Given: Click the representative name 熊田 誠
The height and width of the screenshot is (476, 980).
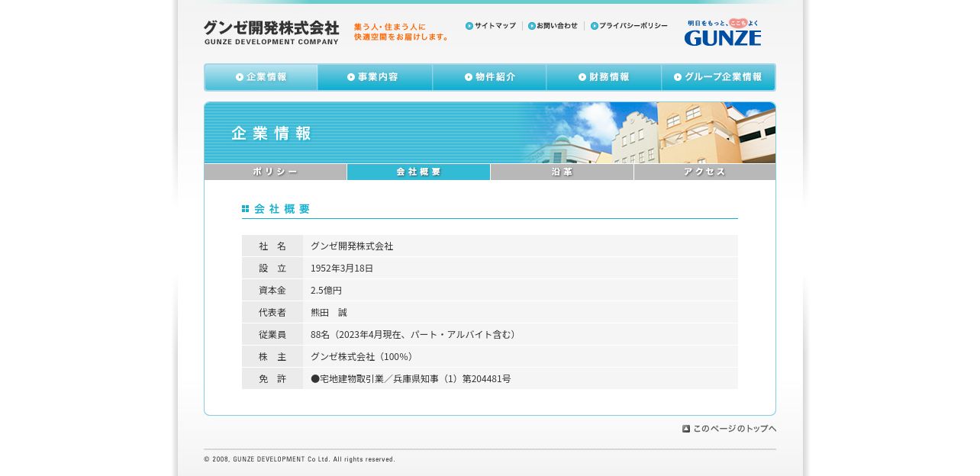Looking at the screenshot, I should (329, 313).
